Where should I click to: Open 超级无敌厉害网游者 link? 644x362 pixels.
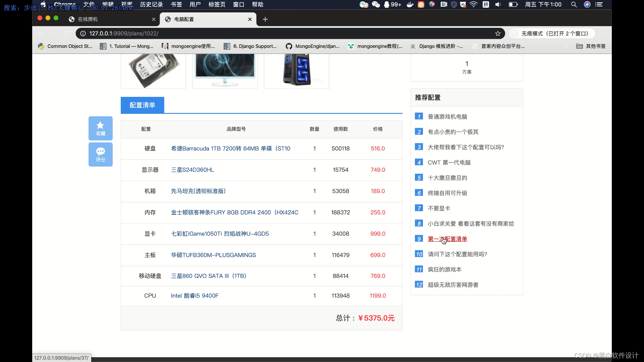pos(453,285)
